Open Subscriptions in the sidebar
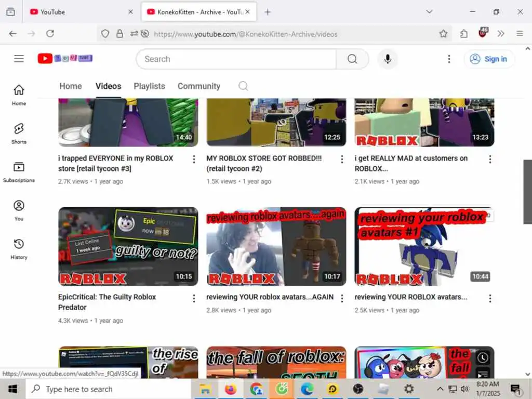The image size is (532, 399). pos(19,172)
